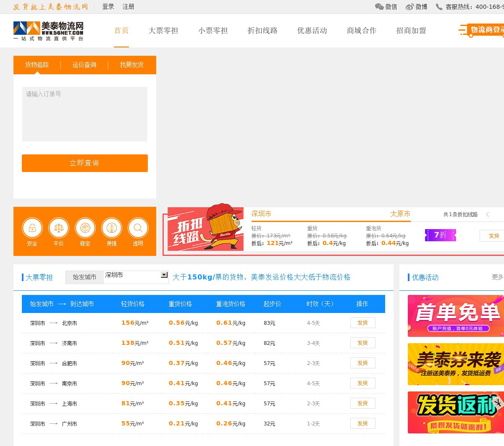The width and height of the screenshot is (504, 446).
Task: Click the 安全 lock icon
Action: tap(32, 228)
